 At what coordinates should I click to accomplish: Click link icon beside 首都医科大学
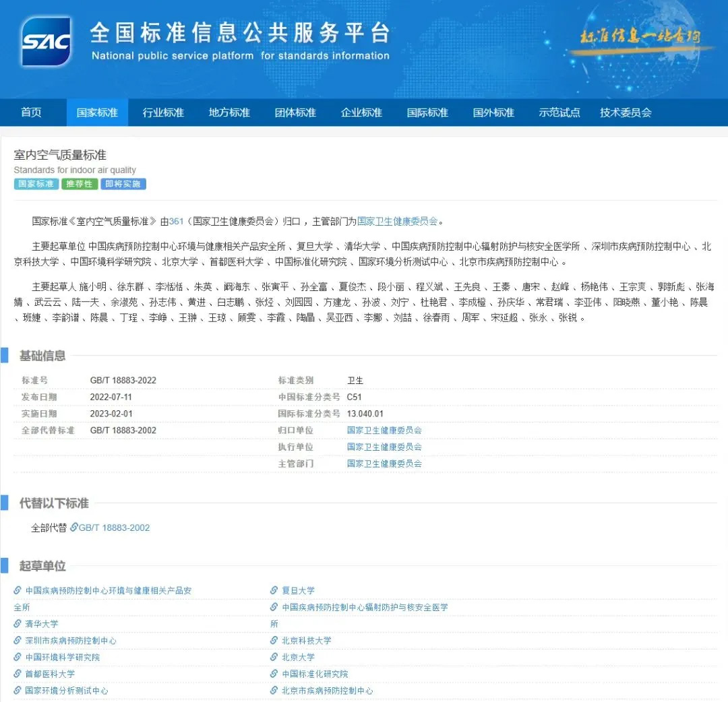click(18, 674)
